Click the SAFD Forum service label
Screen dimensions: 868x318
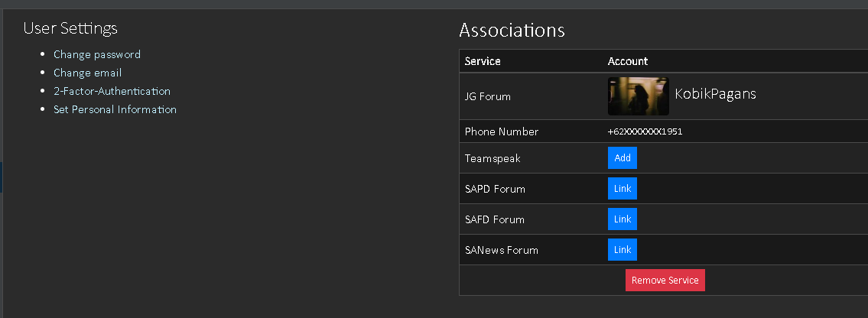pos(494,219)
